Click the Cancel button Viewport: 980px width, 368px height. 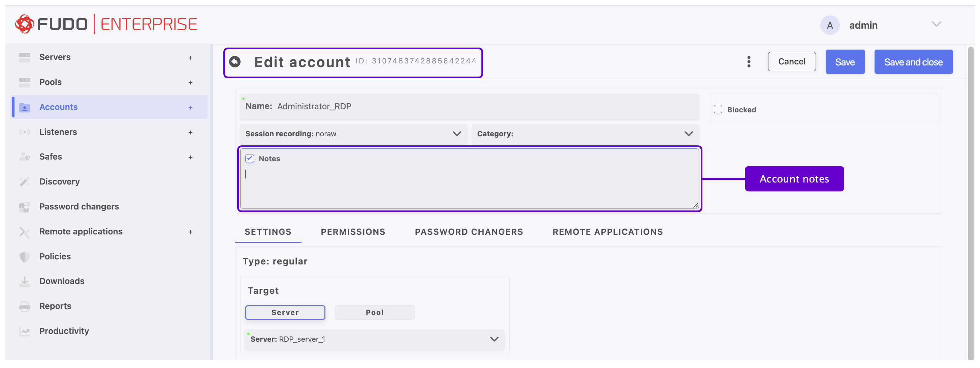click(792, 62)
